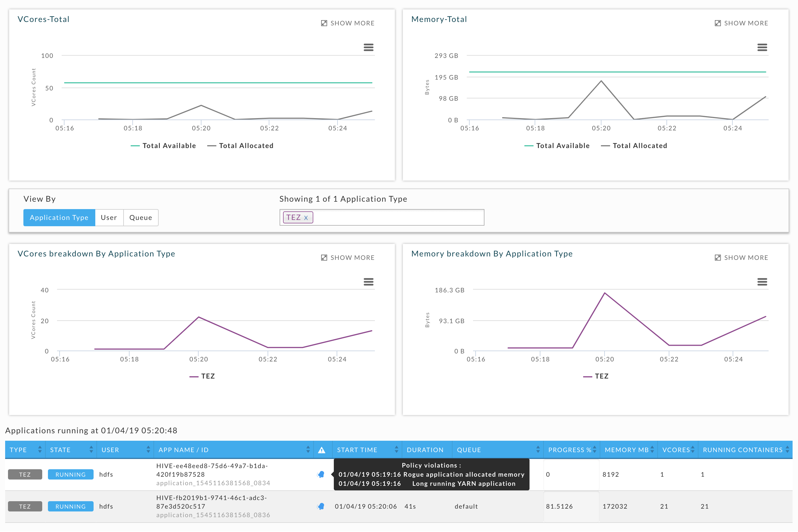Sort table by VCORES column
This screenshot has width=798, height=532.
point(678,450)
